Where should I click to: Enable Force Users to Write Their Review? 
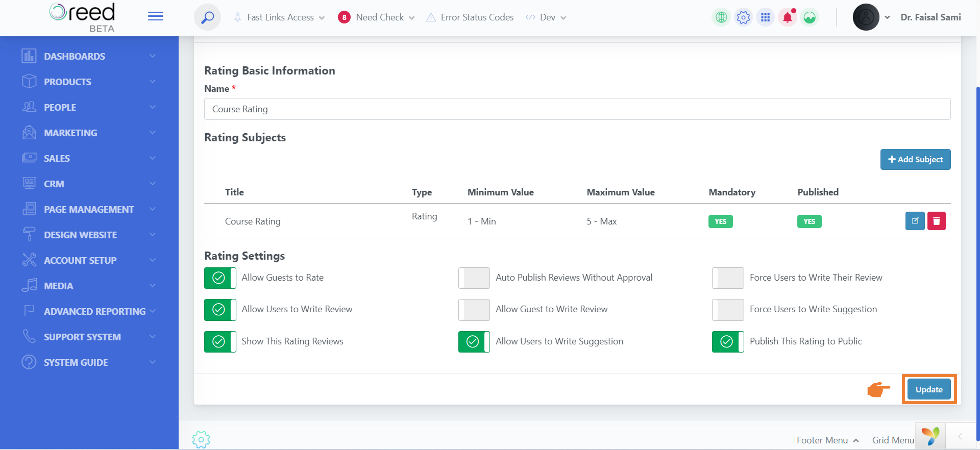(x=728, y=278)
